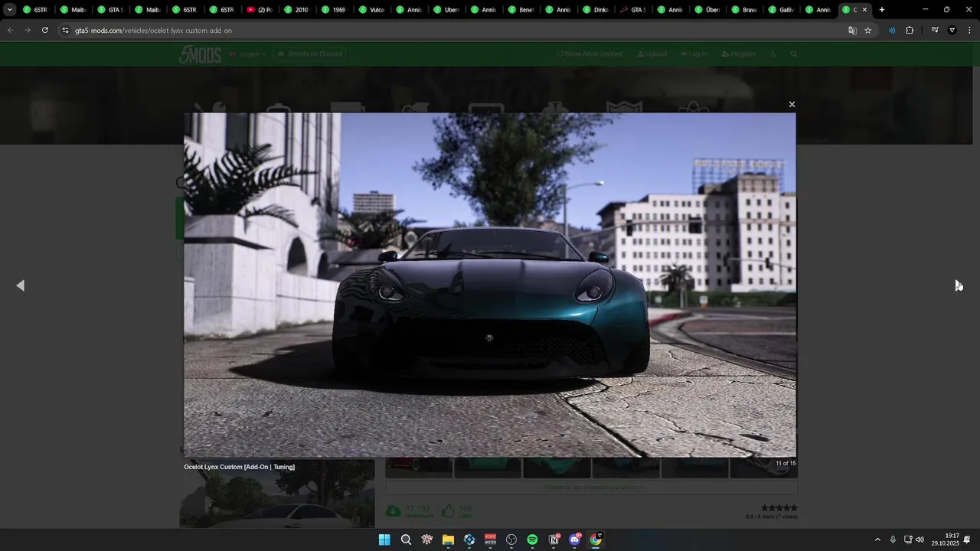The width and height of the screenshot is (980, 551).
Task: Click the Upload link in header
Action: point(652,54)
